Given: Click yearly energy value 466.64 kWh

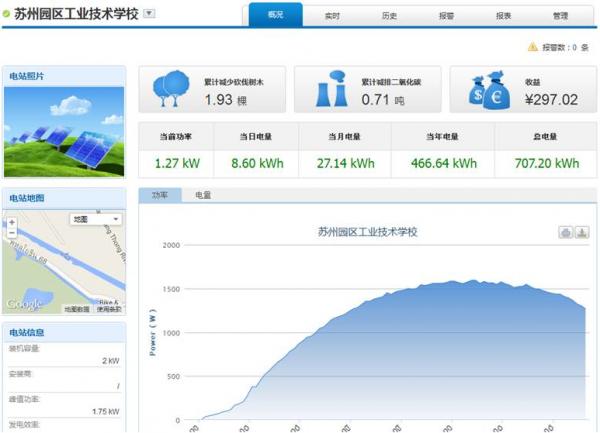Looking at the screenshot, I should (444, 163).
